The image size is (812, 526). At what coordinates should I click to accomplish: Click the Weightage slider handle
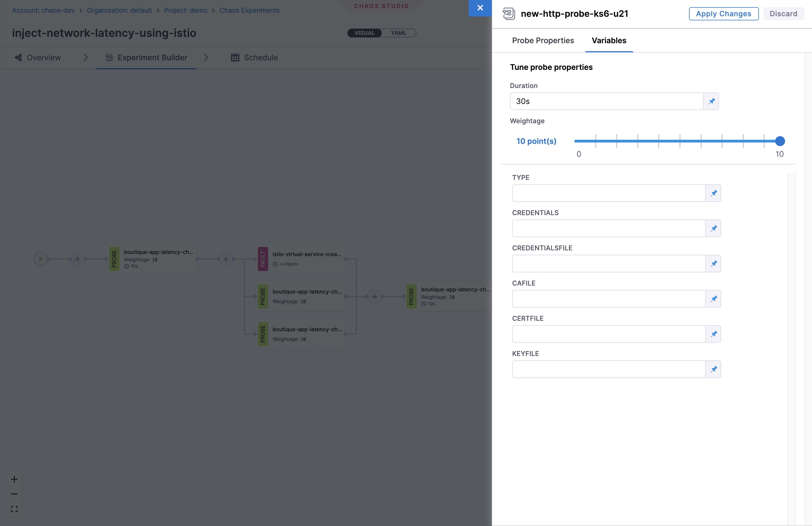click(780, 141)
